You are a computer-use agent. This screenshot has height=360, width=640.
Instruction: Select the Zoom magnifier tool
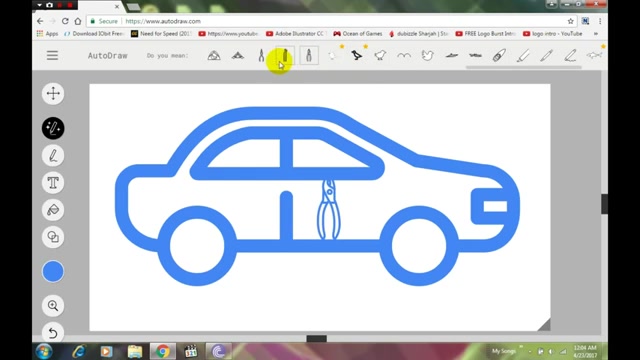coord(53,305)
